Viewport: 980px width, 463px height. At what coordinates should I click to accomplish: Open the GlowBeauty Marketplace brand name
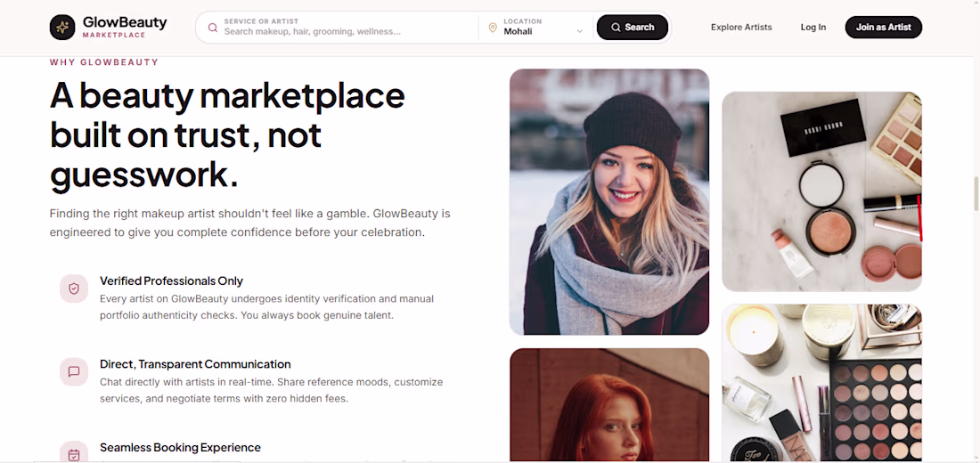(x=125, y=28)
